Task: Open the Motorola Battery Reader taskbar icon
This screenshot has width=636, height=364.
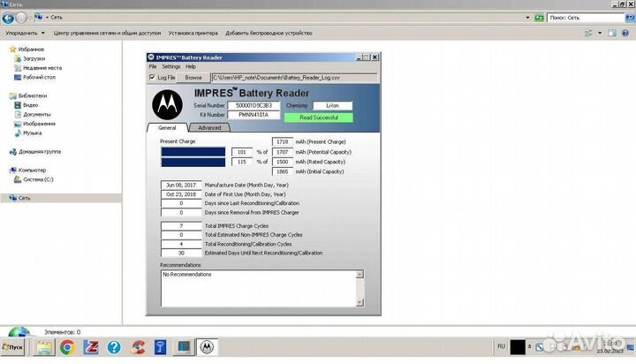Action: [208, 347]
